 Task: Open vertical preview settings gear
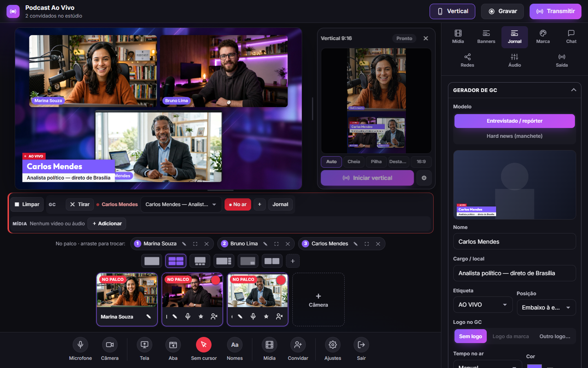click(x=424, y=178)
